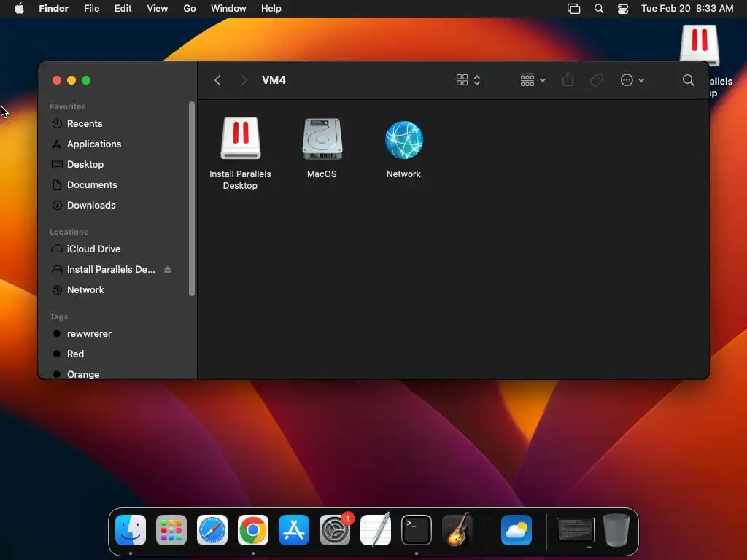This screenshot has width=747, height=560.
Task: Click the Share toolbar icon
Action: pos(568,79)
